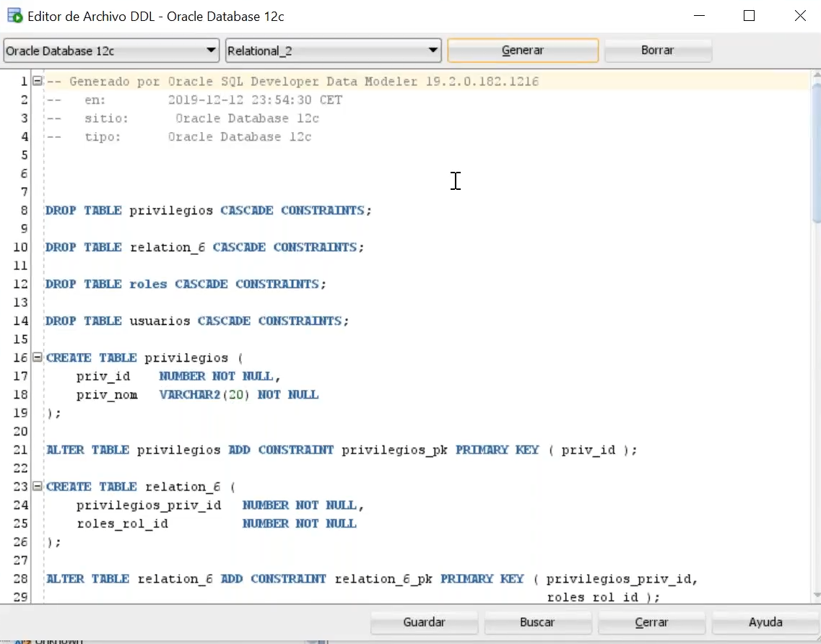Click the Borrar button
Screen dimensions: 821x644
657,51
